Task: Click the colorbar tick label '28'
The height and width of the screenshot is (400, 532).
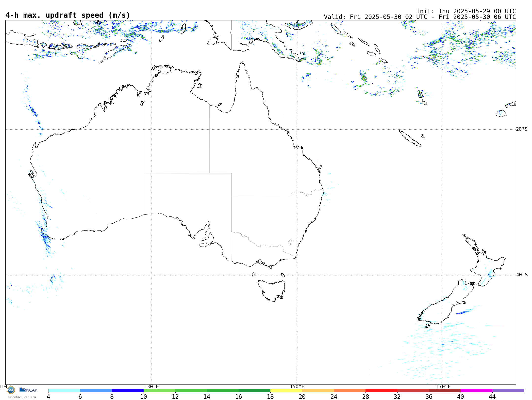Action: point(366,397)
